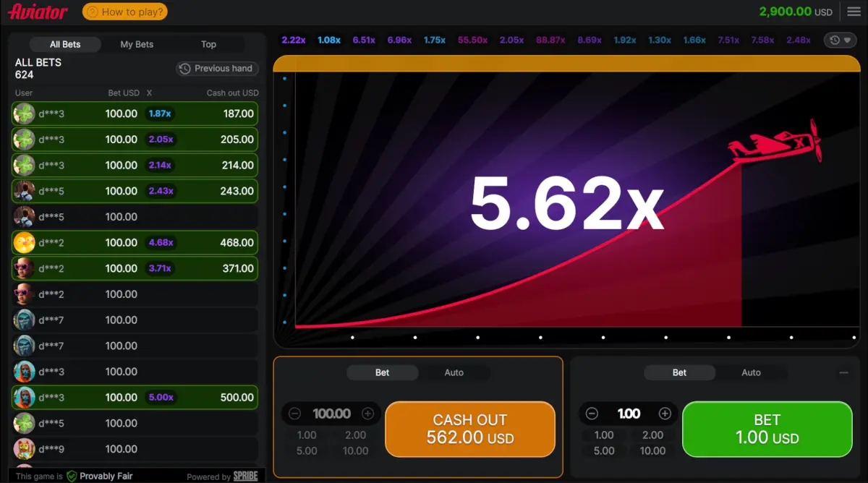Select Bet mode in second panel
Screen dimensions: 868x483
pos(679,372)
